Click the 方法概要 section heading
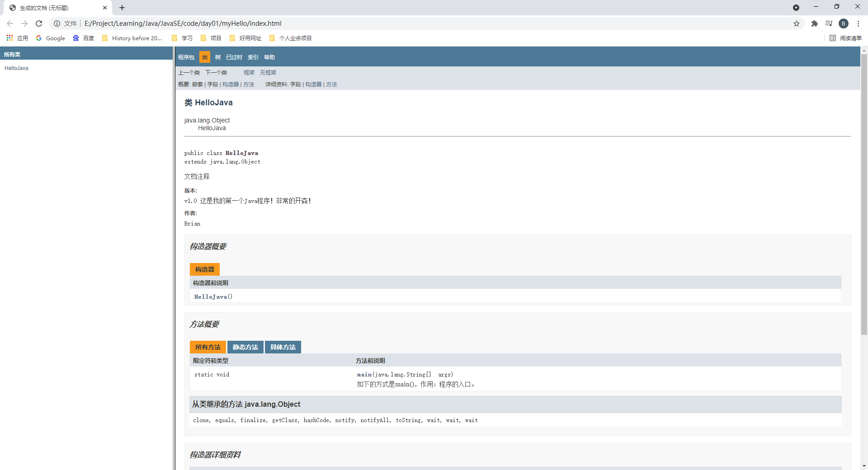The height and width of the screenshot is (470, 868). 204,324
